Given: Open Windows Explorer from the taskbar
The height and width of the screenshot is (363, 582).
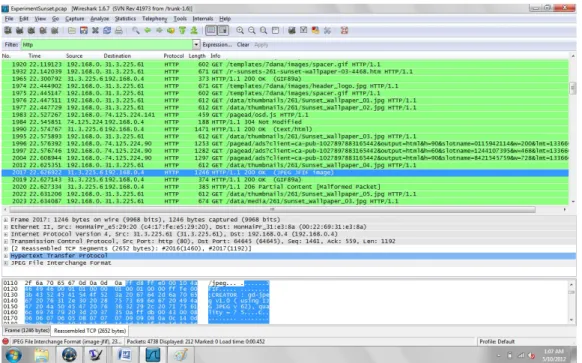Looking at the screenshot, I should pyautogui.click(x=42, y=355).
